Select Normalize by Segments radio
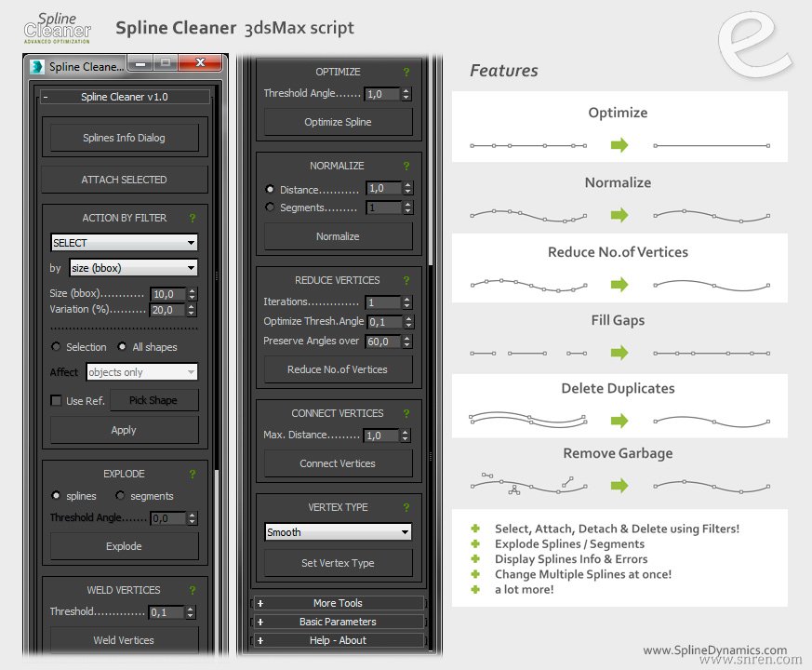Screen dimensions: 812x670 pyautogui.click(x=270, y=207)
